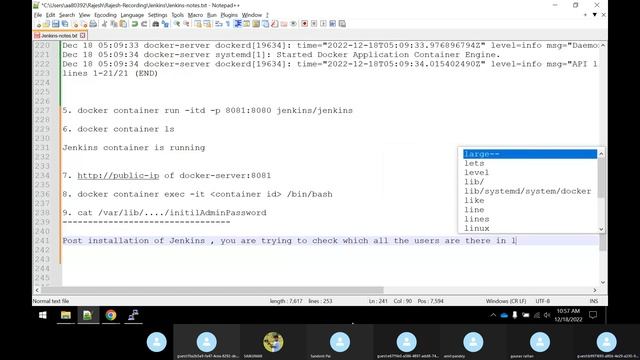
Task: Open the Replace toolbar icon
Action: point(166,24)
